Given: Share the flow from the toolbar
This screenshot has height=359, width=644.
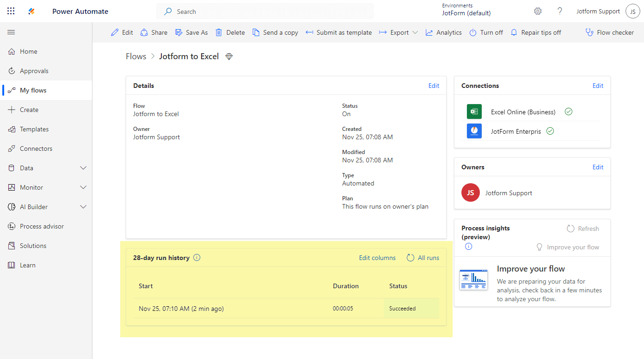Looking at the screenshot, I should 154,32.
